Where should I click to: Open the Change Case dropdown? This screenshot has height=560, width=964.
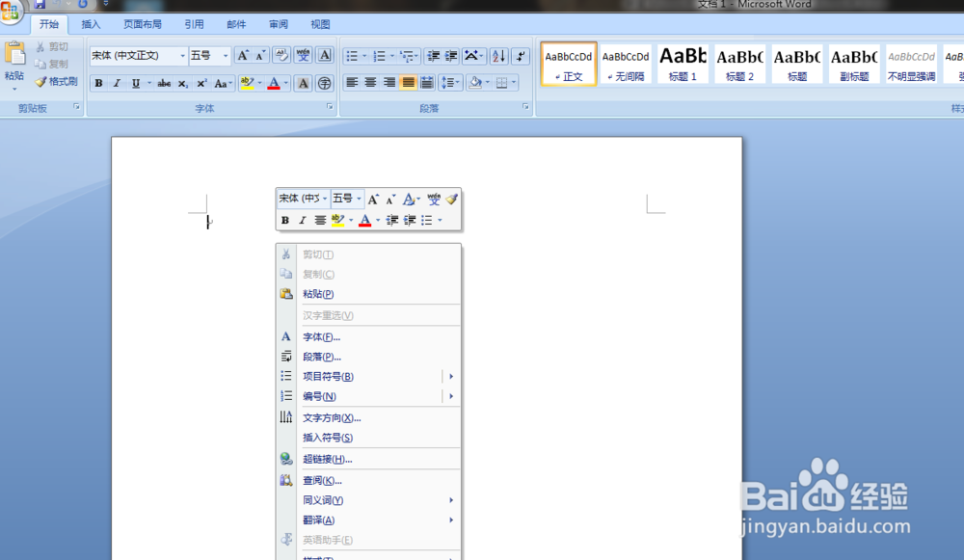[x=223, y=83]
